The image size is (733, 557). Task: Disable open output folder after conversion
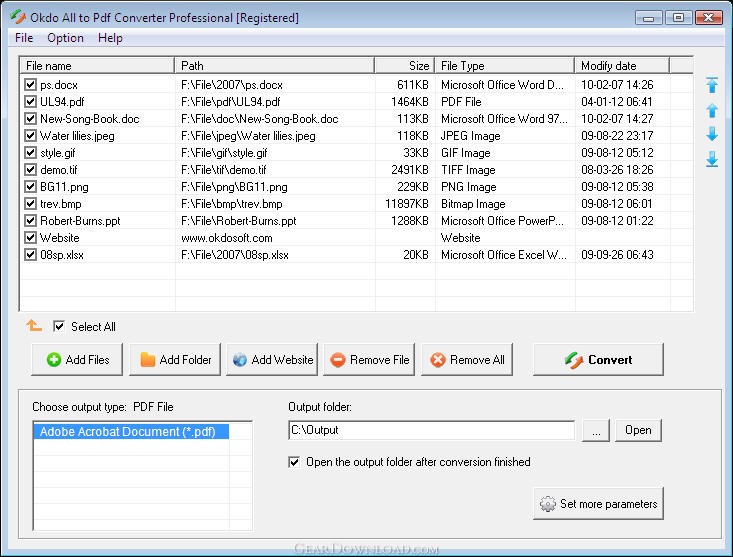pos(294,462)
